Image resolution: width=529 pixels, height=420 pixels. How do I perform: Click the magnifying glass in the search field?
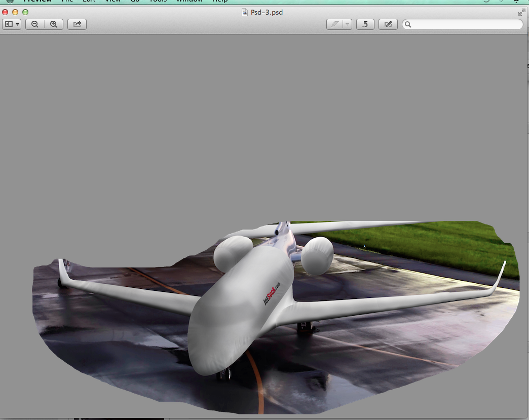coord(408,24)
